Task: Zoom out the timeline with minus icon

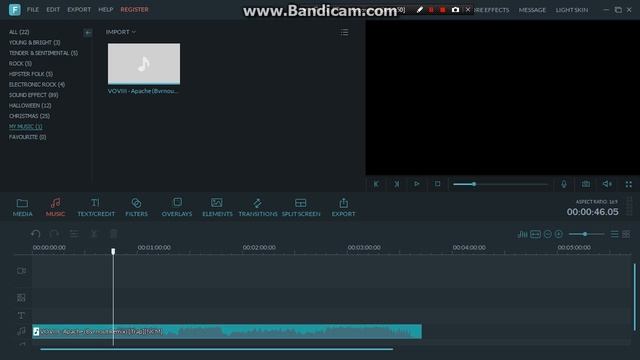Action: point(548,234)
